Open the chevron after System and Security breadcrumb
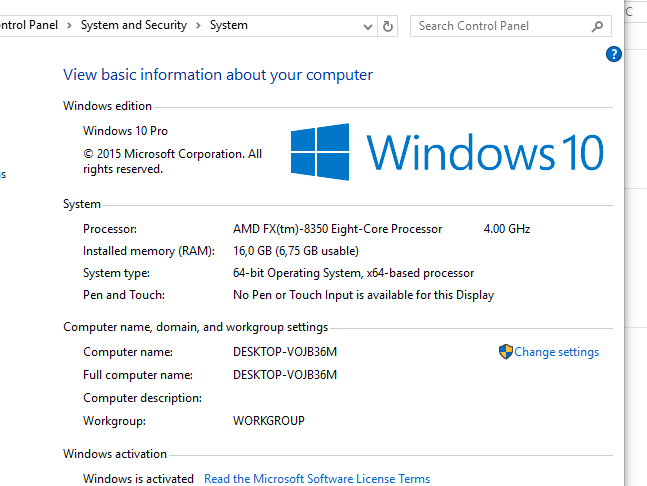Screen dimensions: 647x486 [x=198, y=26]
